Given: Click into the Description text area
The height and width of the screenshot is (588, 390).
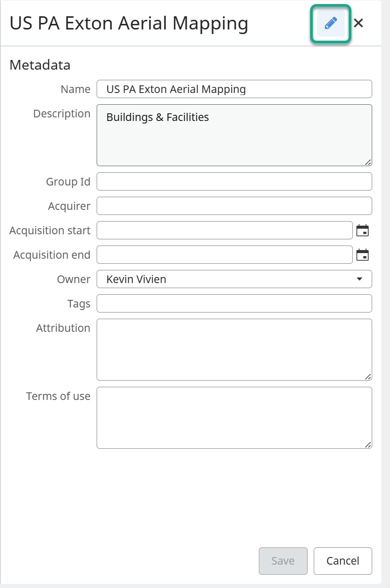Looking at the screenshot, I should (x=234, y=135).
